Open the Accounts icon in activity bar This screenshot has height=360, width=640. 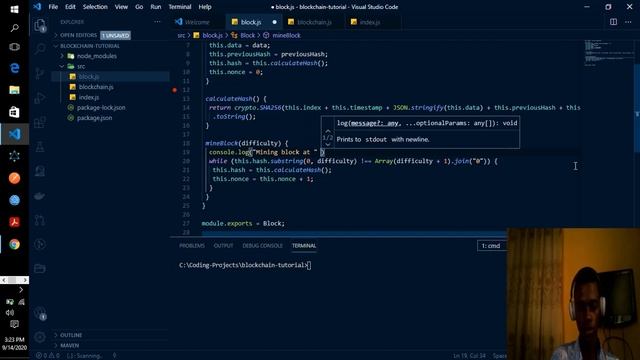40,313
